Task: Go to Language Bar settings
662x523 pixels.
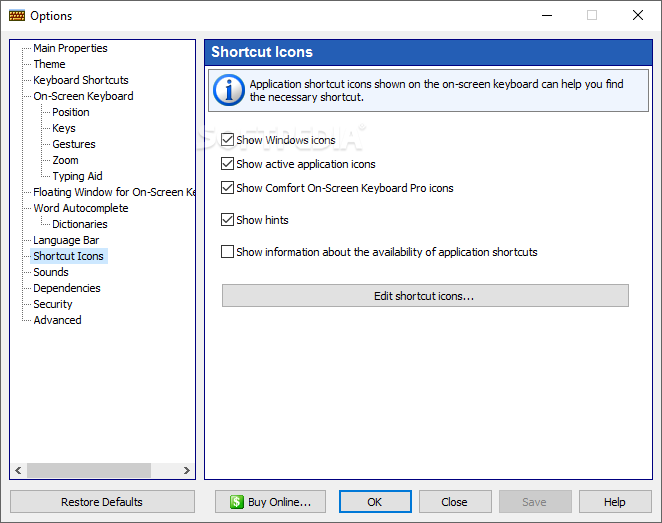Action: (x=66, y=240)
